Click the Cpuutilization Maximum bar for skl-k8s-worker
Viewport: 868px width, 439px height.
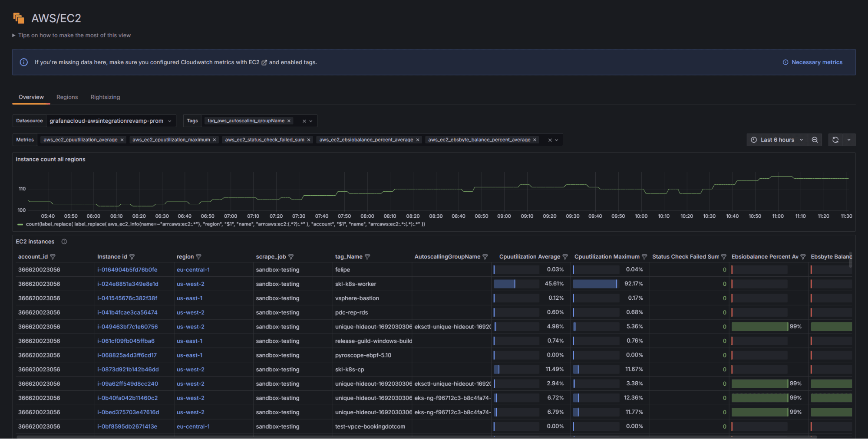(595, 283)
